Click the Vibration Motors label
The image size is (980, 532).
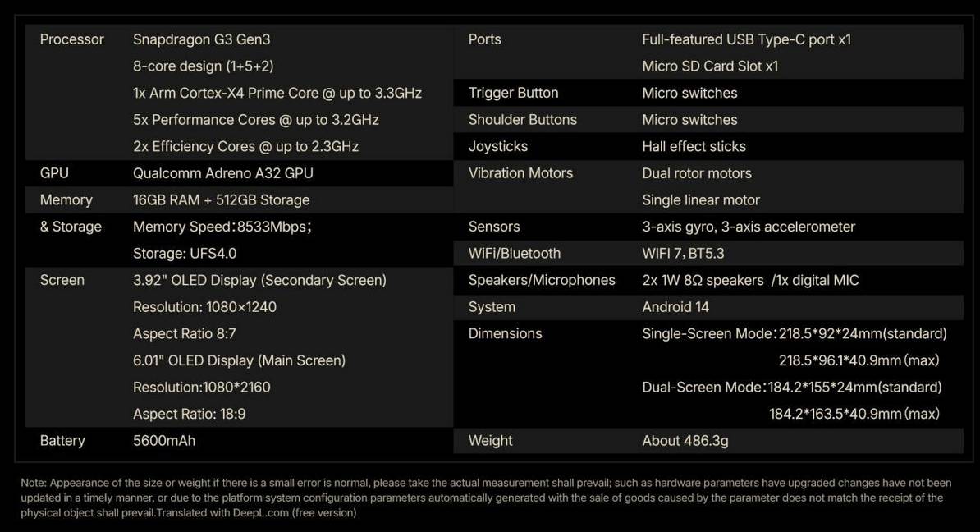click(520, 173)
